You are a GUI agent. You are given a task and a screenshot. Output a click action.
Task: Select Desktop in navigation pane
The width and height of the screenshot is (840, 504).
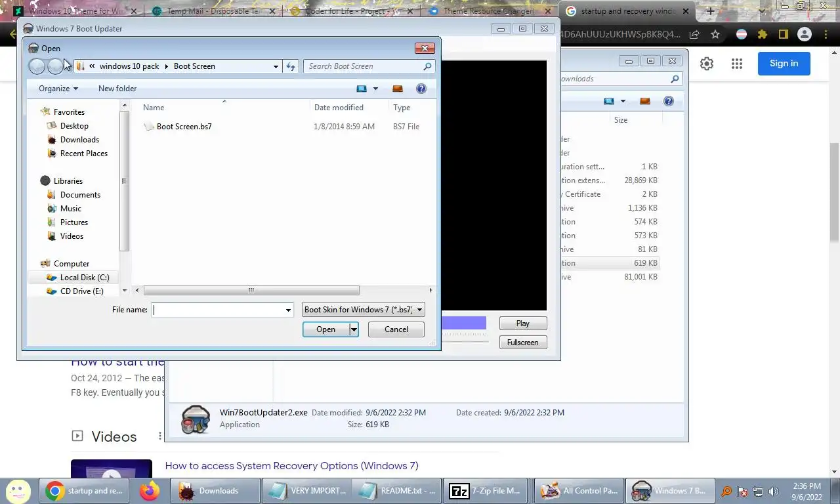(74, 125)
